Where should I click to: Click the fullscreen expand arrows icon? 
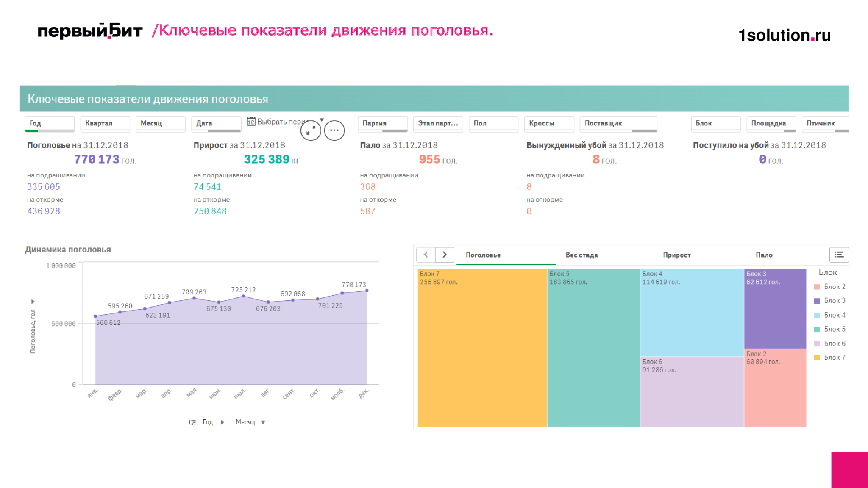coord(311,130)
